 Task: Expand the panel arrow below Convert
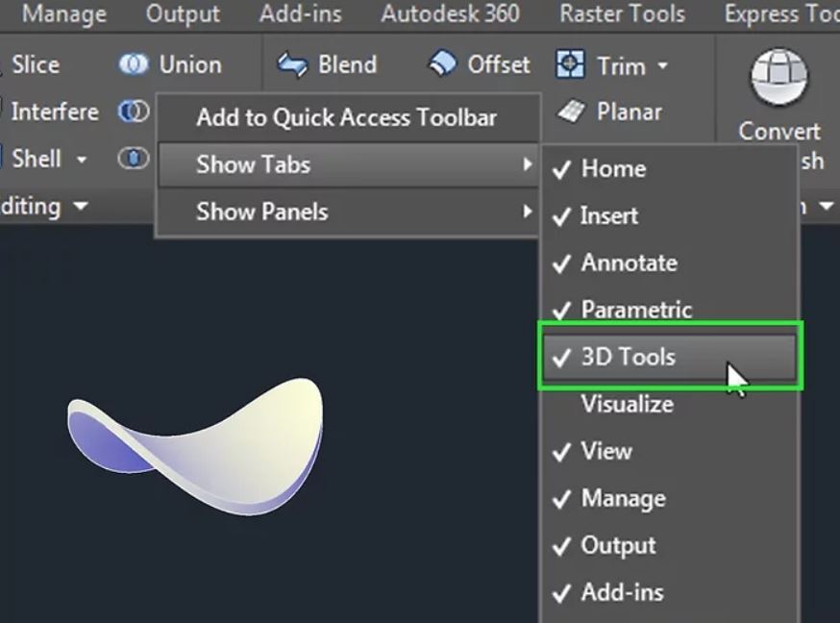827,206
